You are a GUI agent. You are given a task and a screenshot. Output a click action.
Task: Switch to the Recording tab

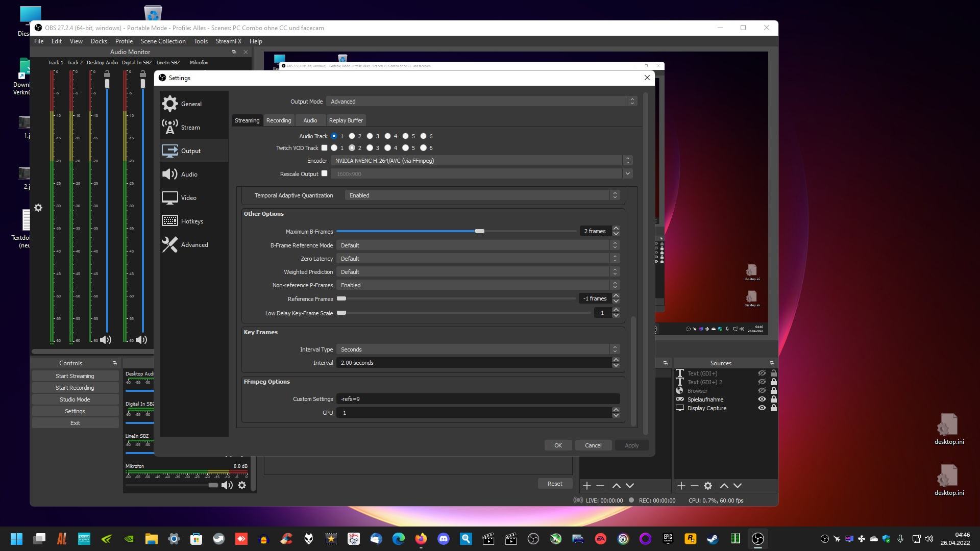tap(279, 120)
